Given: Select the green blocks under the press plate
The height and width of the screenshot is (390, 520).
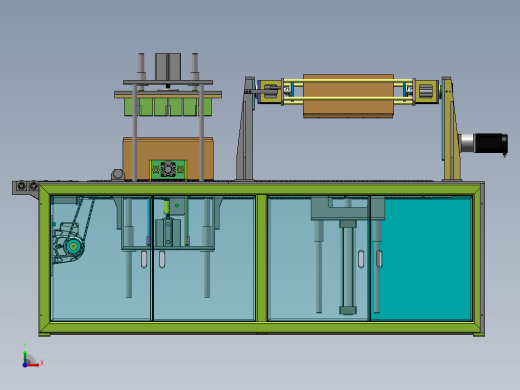Looking at the screenshot, I should coord(168,107).
